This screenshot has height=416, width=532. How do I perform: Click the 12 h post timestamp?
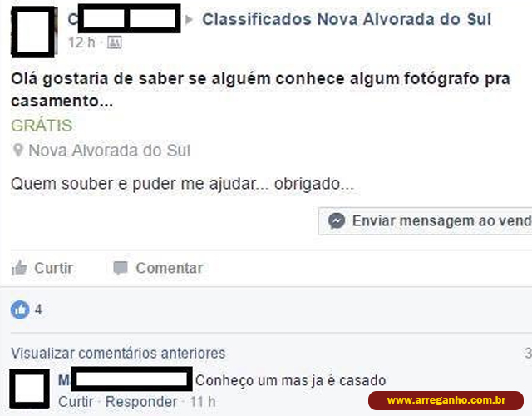81,42
